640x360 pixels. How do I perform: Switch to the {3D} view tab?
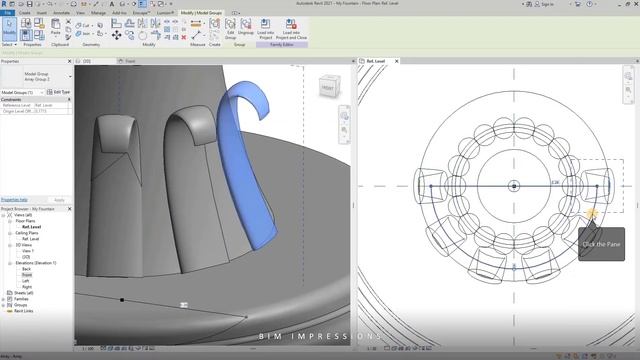pyautogui.click(x=87, y=61)
